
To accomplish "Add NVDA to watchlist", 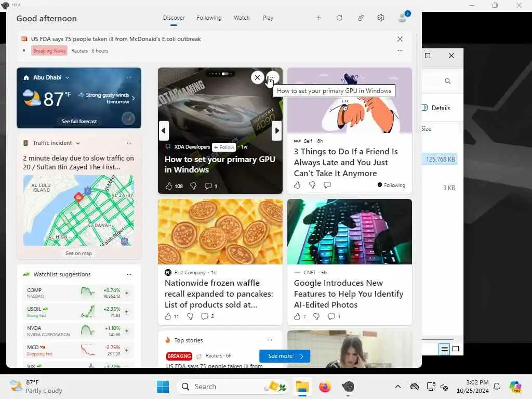I will 127,331.
